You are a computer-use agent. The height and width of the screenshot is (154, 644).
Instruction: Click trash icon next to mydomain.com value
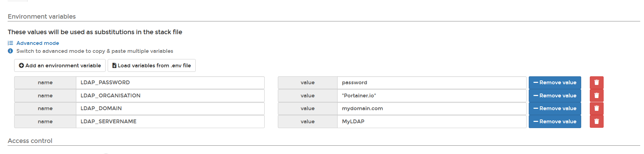click(596, 108)
